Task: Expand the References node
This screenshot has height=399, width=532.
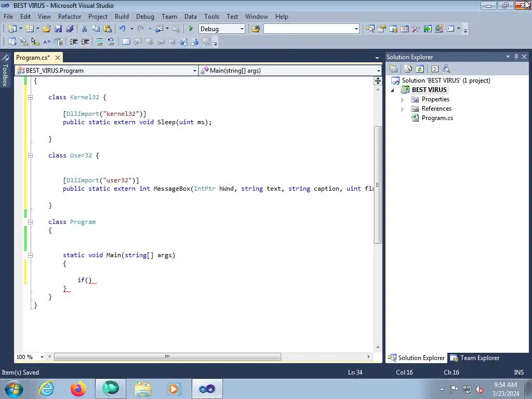Action: click(403, 109)
